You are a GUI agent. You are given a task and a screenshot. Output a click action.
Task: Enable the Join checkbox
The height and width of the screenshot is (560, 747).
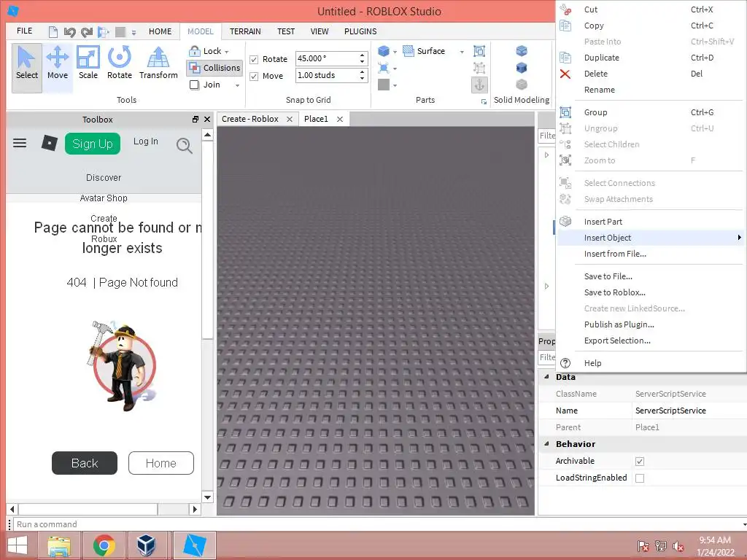tap(194, 85)
